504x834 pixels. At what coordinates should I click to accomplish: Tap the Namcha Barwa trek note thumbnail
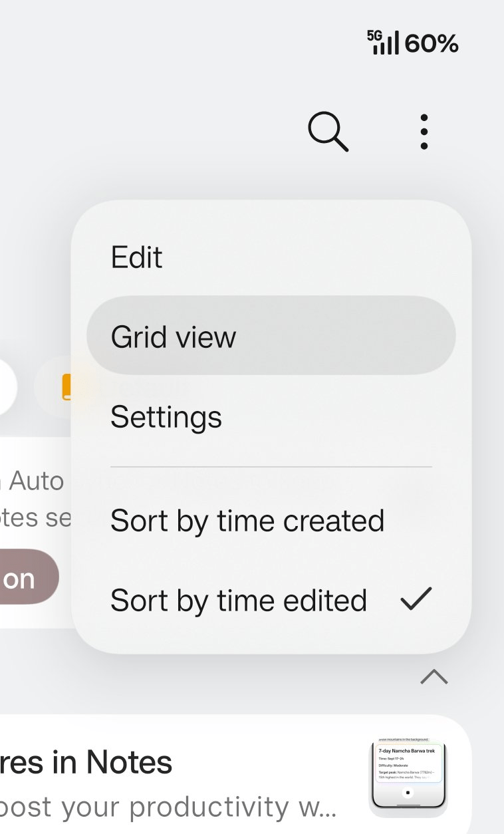click(x=408, y=777)
